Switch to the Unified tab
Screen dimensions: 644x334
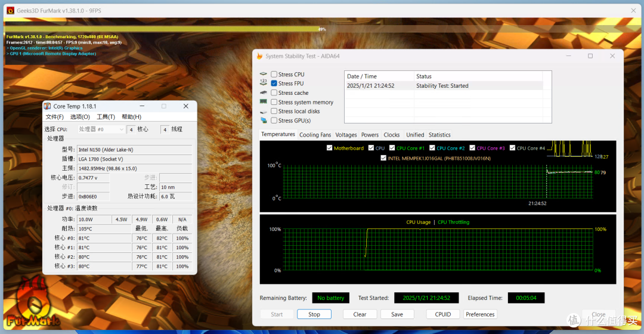coord(415,135)
